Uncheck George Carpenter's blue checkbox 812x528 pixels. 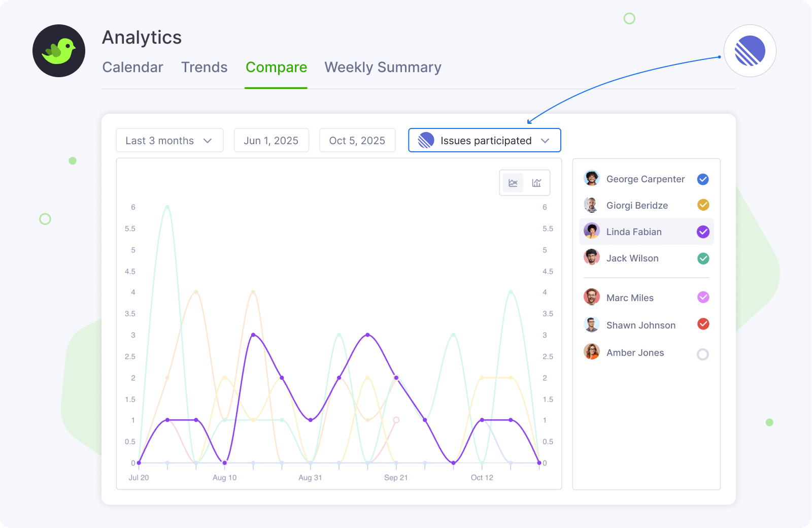pos(703,179)
